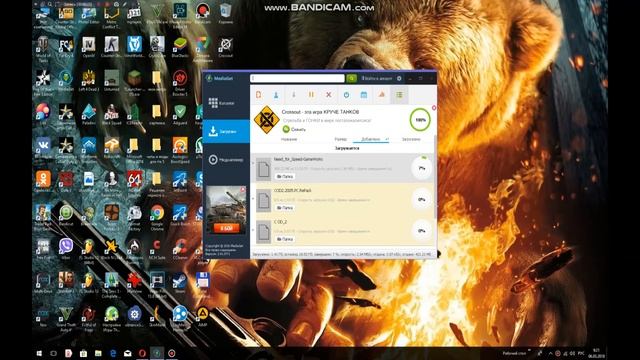Open the VK desktop shortcut
Image resolution: width=640 pixels, height=360 pixels.
point(43,149)
